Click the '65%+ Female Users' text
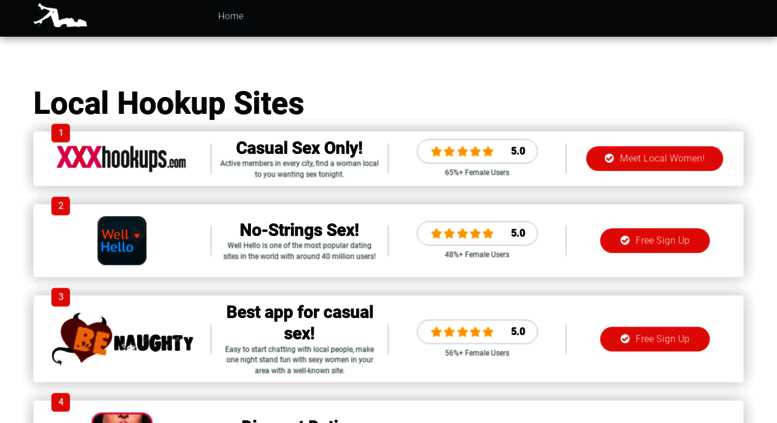This screenshot has height=423, width=777. click(x=477, y=172)
